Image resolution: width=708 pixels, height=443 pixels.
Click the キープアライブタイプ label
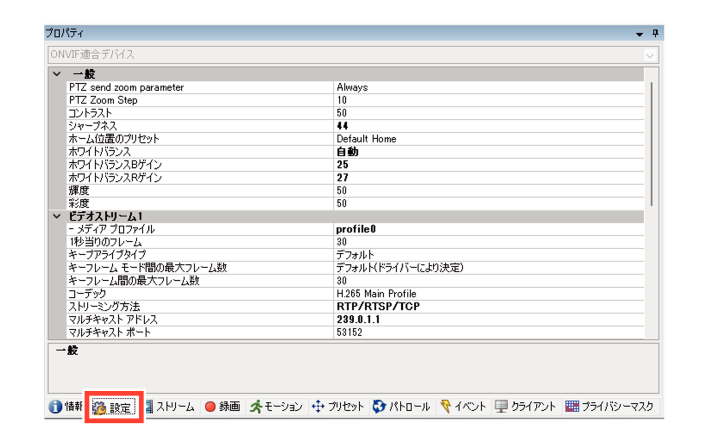click(107, 255)
